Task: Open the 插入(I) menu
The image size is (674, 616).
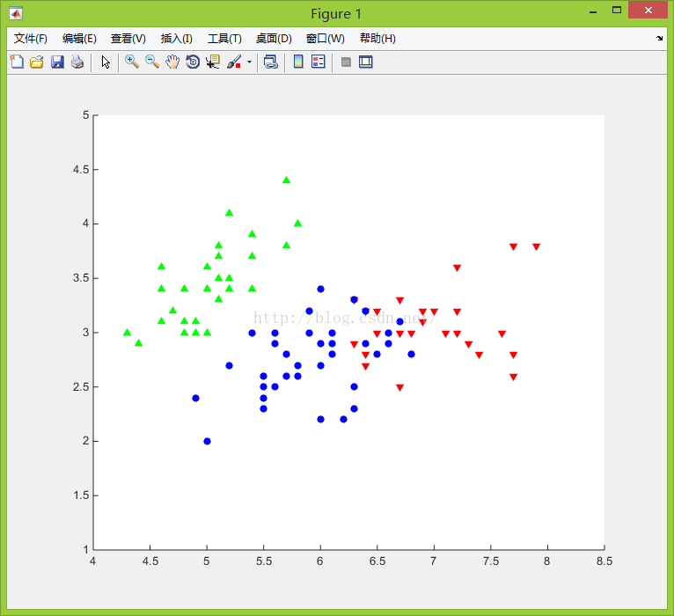Action: click(x=176, y=39)
